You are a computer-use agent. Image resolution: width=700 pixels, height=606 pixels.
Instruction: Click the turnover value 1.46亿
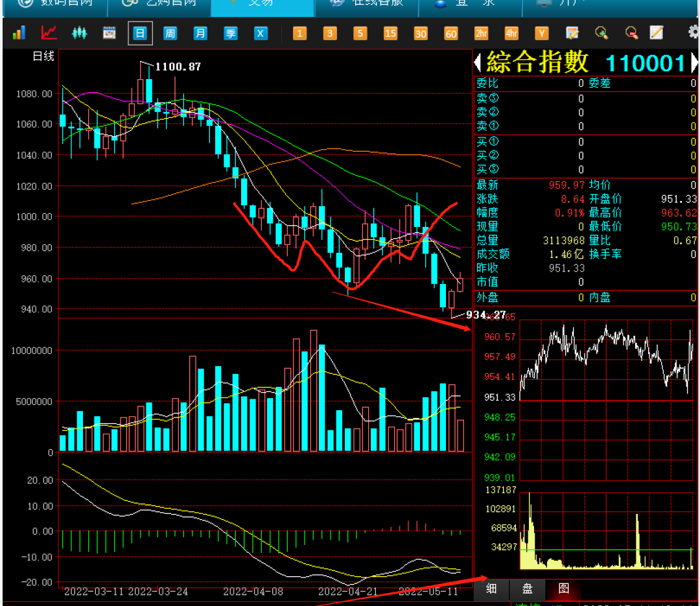[566, 255]
